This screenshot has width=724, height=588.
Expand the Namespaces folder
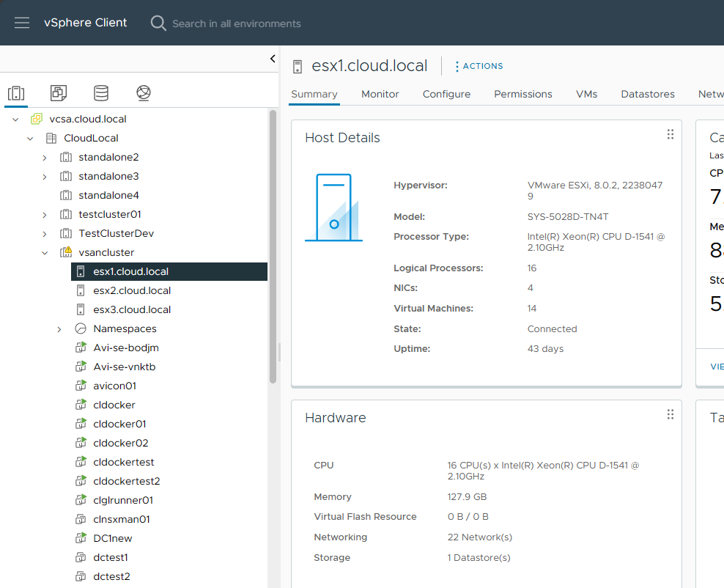click(x=59, y=329)
